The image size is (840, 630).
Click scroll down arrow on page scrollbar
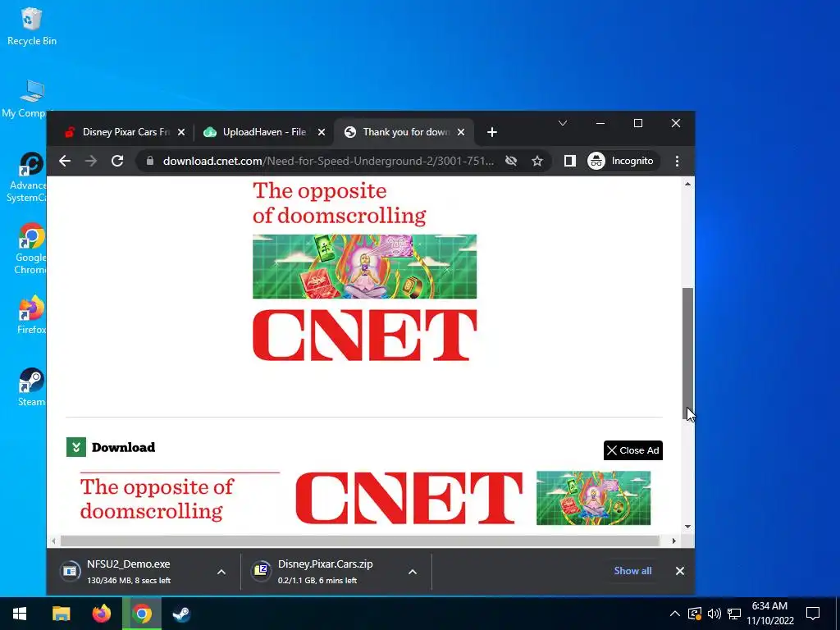(x=688, y=527)
